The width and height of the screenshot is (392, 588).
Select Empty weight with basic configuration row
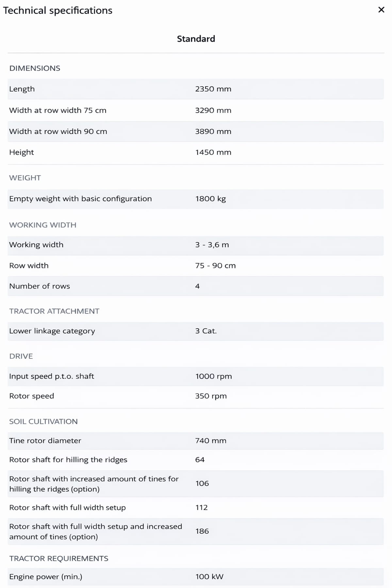point(80,199)
